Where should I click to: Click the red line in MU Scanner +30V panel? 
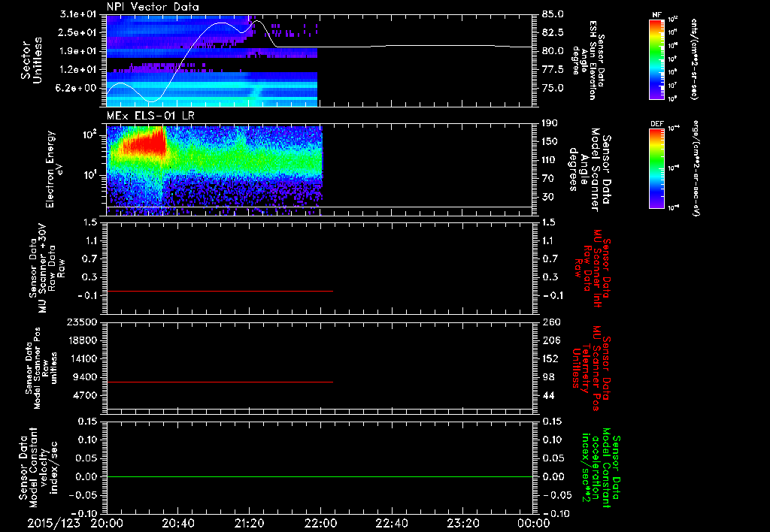(220, 291)
